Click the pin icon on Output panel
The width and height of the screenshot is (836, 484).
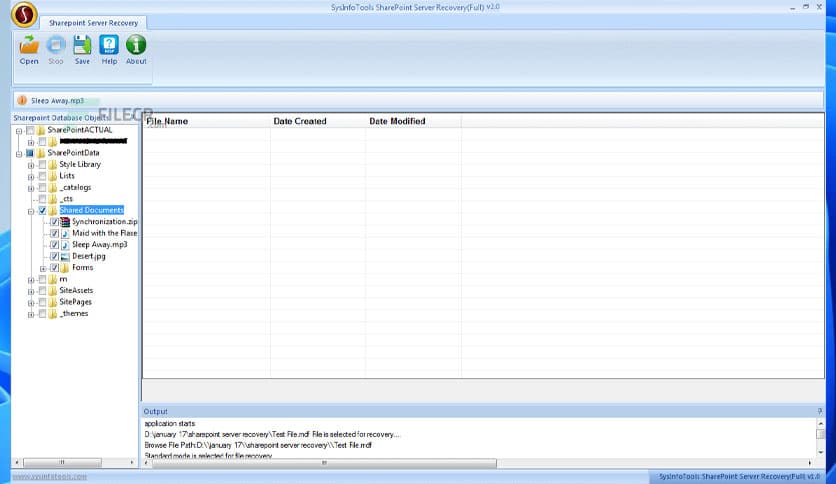819,412
